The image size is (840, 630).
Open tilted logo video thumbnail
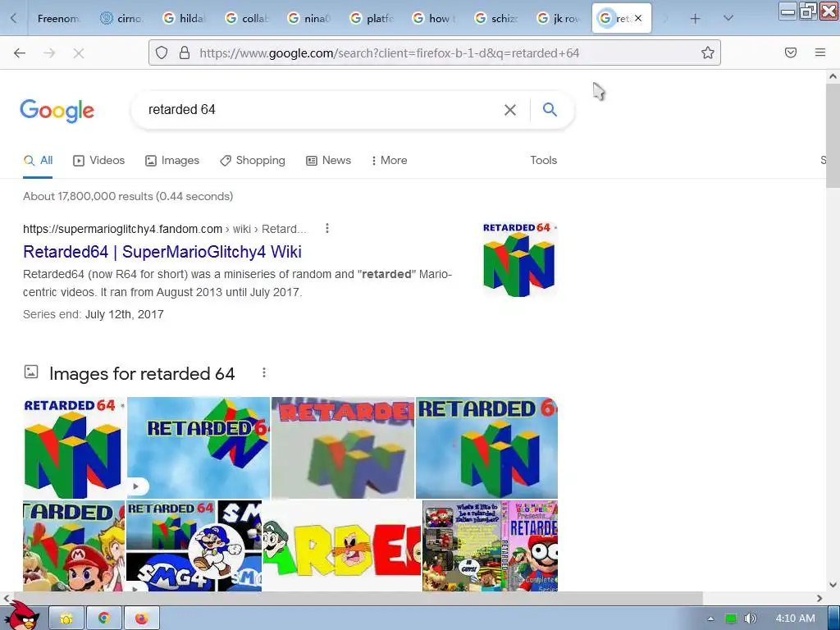[199, 448]
